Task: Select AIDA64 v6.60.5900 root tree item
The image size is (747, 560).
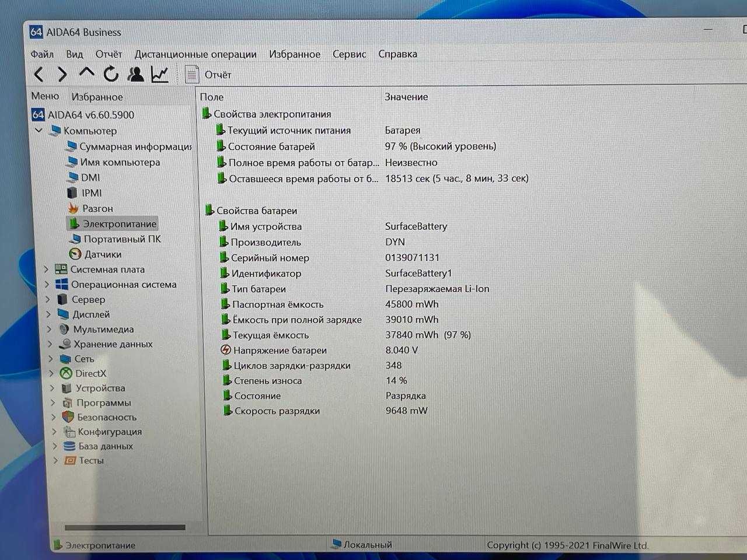Action: pyautogui.click(x=83, y=115)
